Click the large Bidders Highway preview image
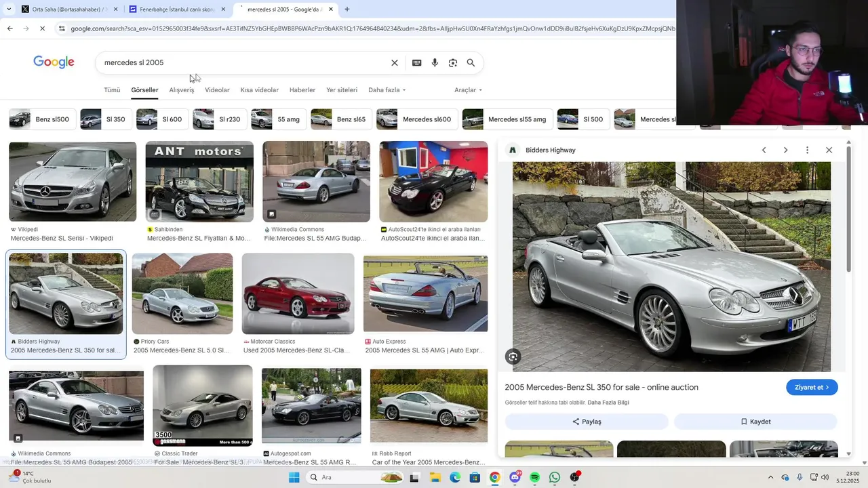This screenshot has width=868, height=488. point(671,266)
